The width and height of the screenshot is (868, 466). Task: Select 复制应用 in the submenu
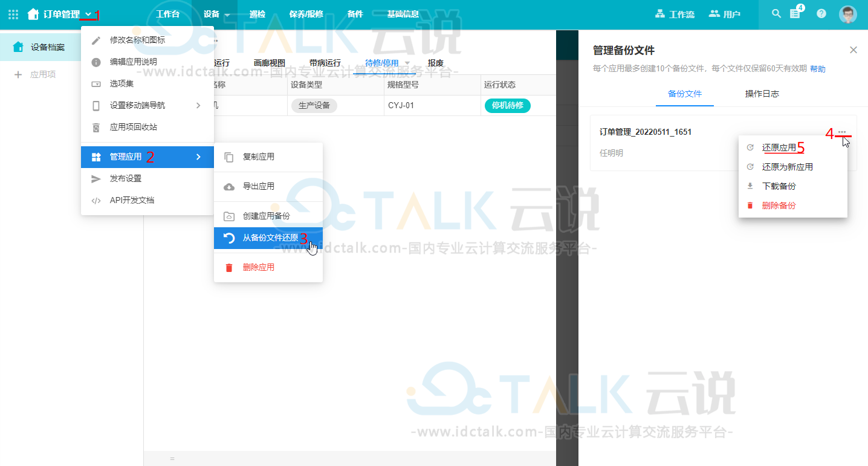(x=268, y=157)
